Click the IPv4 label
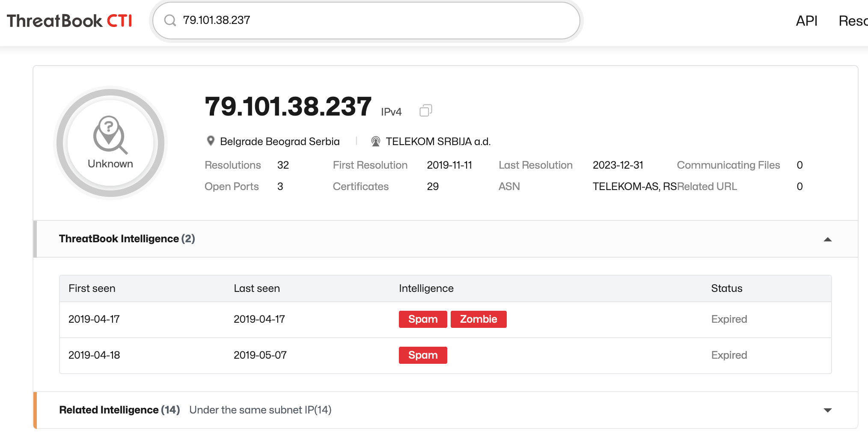The height and width of the screenshot is (440, 868). 391,112
